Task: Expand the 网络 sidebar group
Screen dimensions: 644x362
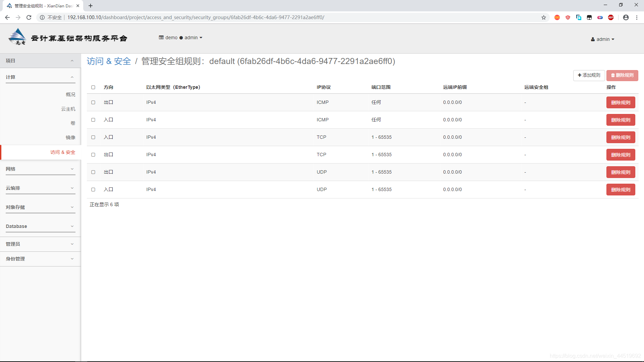Action: pyautogui.click(x=40, y=169)
